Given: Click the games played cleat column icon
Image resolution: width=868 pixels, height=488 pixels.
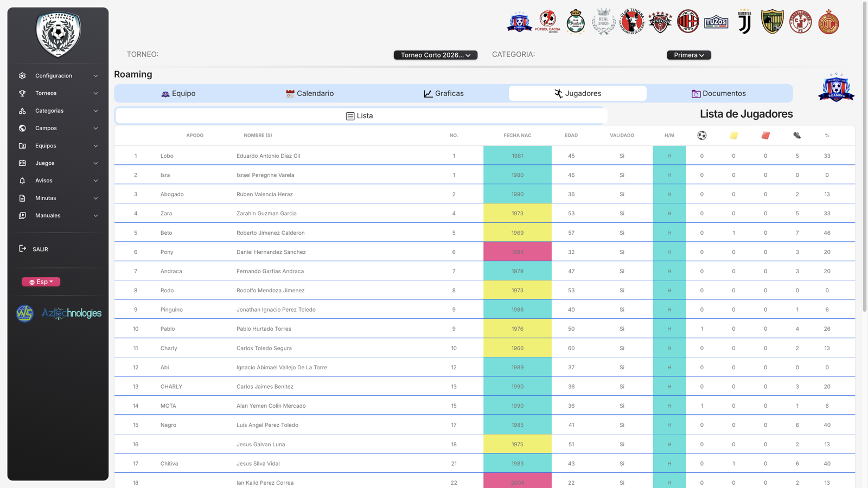Looking at the screenshot, I should click(797, 136).
